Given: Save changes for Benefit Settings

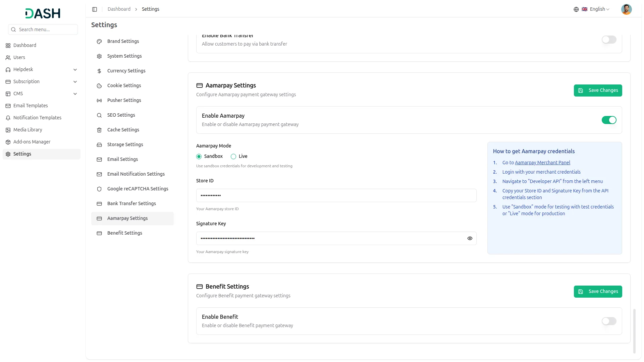Looking at the screenshot, I should pyautogui.click(x=598, y=292).
